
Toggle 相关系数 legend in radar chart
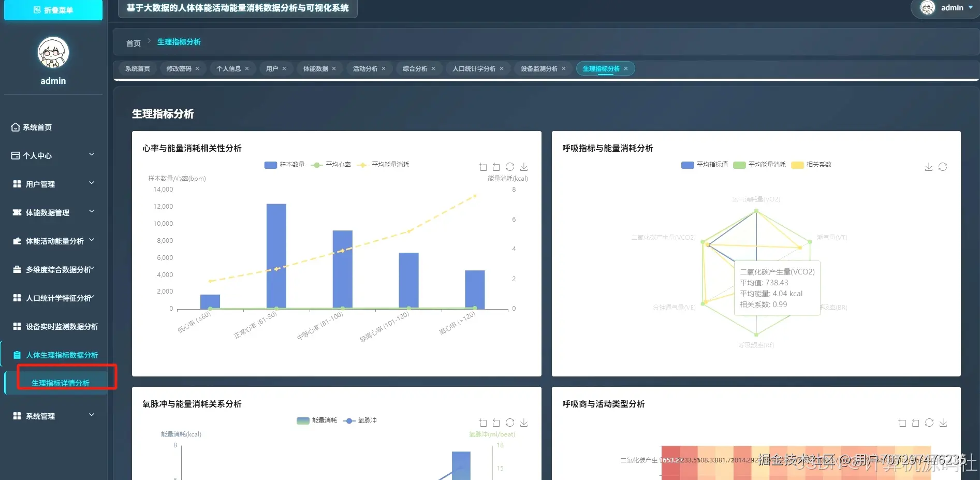coord(811,165)
